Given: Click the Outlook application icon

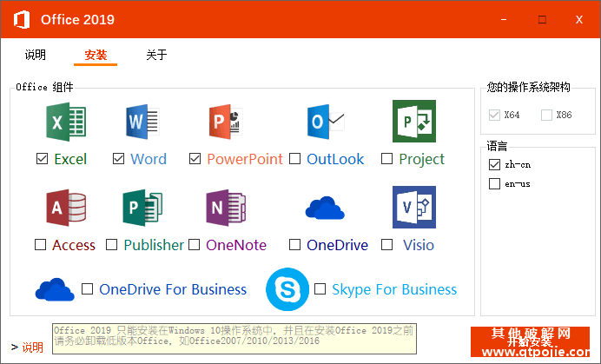Looking at the screenshot, I should 326,122.
